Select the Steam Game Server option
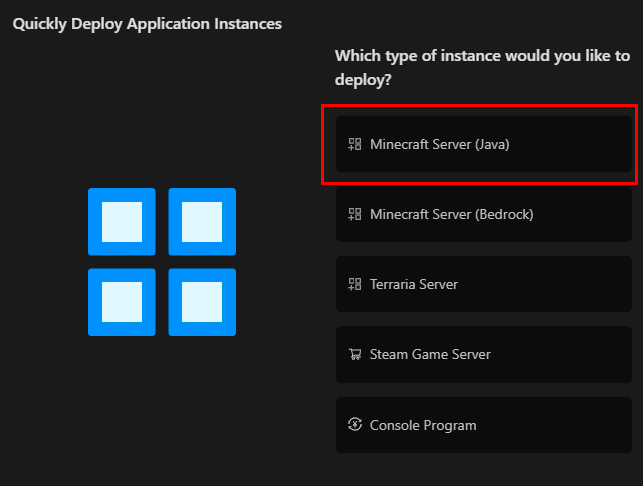Viewport: 643px width, 486px height. tap(484, 354)
